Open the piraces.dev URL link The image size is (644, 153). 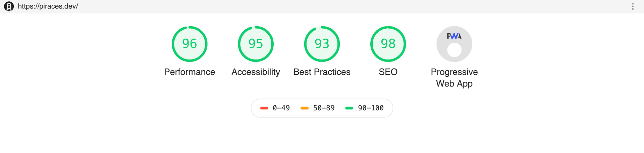click(48, 6)
